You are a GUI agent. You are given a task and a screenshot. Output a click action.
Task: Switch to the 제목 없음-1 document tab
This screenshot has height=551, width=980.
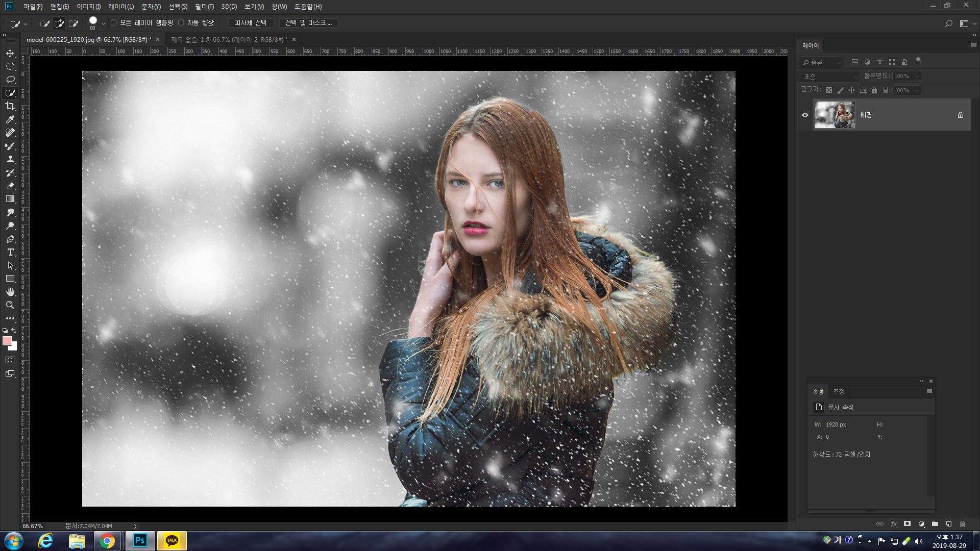[229, 40]
